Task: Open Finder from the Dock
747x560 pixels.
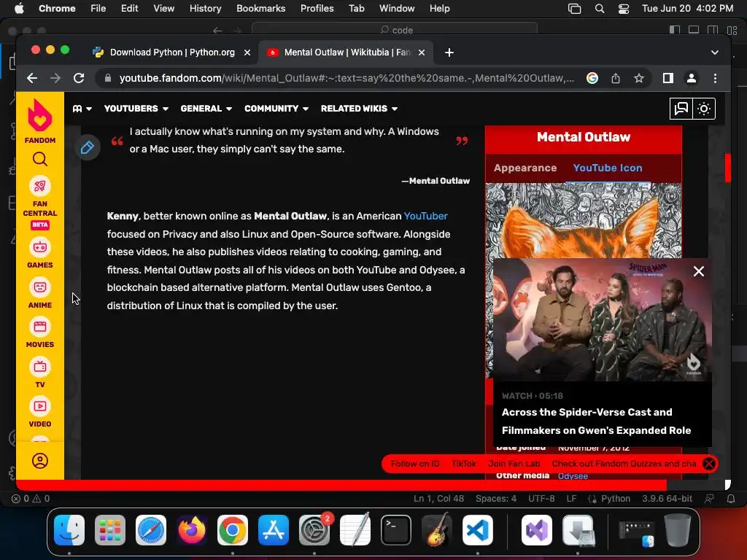Action: (x=69, y=529)
